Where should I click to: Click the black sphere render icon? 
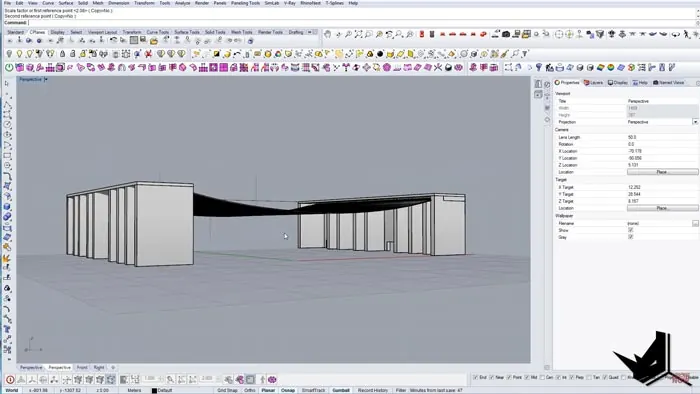pyautogui.click(x=380, y=54)
